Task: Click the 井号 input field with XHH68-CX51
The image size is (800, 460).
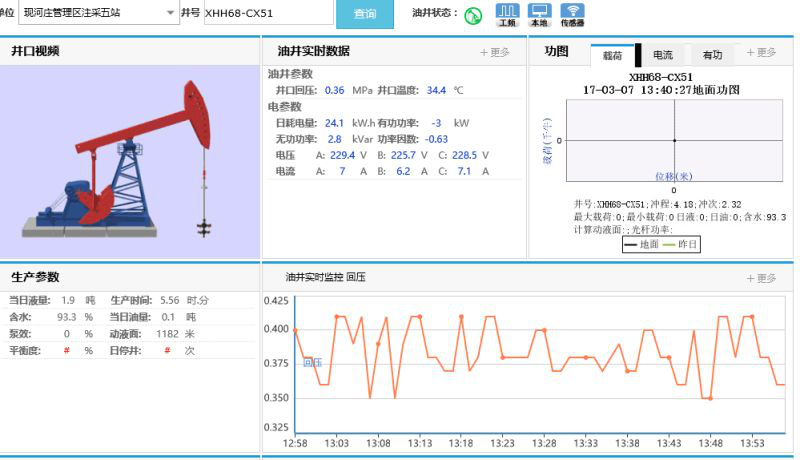Action: pos(267,14)
